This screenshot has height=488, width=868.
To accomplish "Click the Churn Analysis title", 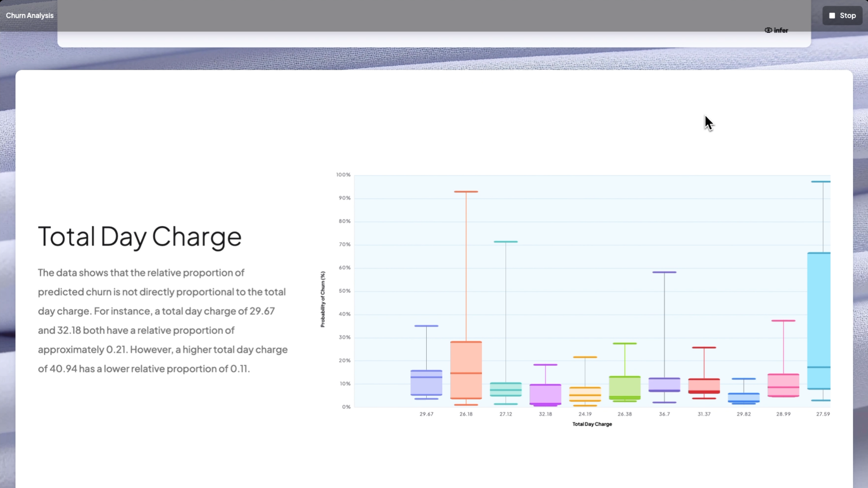I will [29, 15].
